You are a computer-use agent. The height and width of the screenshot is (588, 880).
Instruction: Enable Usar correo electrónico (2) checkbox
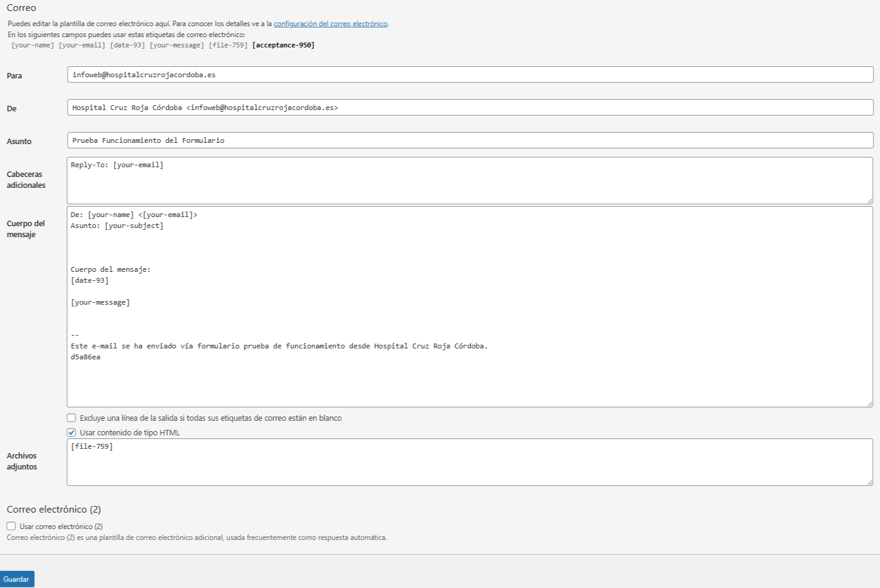pos(12,527)
